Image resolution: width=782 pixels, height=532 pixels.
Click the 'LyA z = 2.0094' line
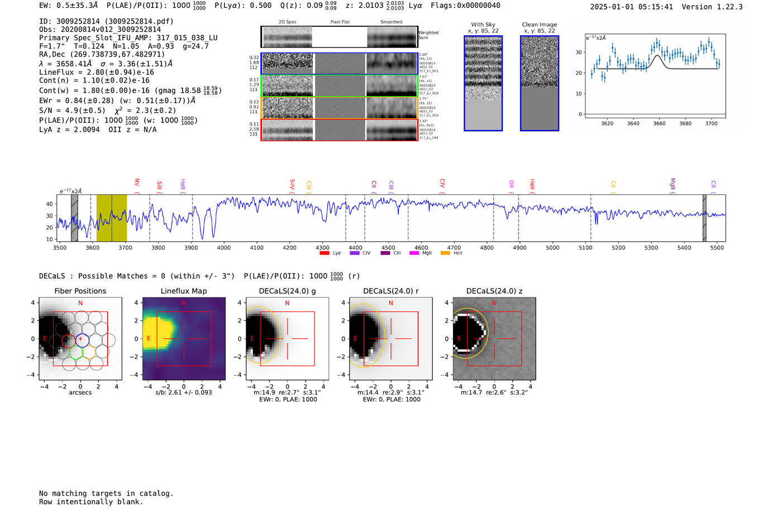point(98,130)
